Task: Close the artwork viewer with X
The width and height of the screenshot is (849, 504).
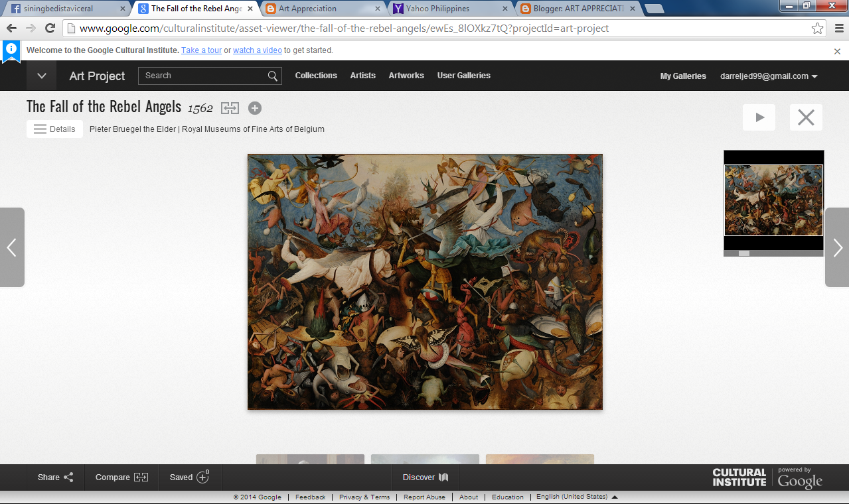Action: coord(806,117)
